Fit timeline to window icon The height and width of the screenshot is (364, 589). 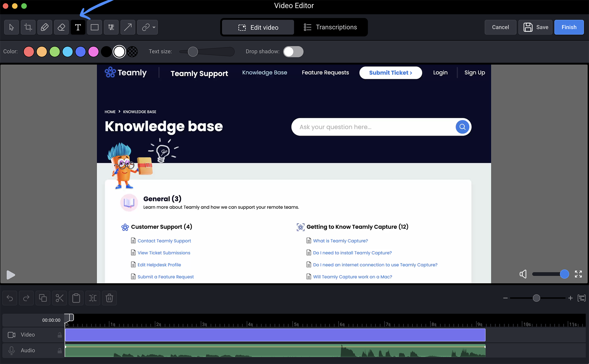pos(582,298)
